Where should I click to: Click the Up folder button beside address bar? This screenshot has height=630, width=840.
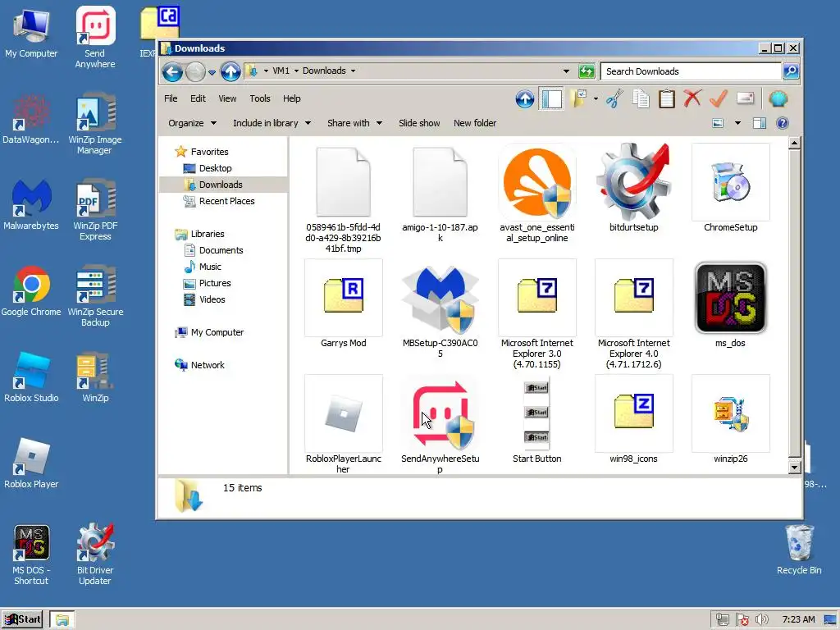tap(231, 71)
